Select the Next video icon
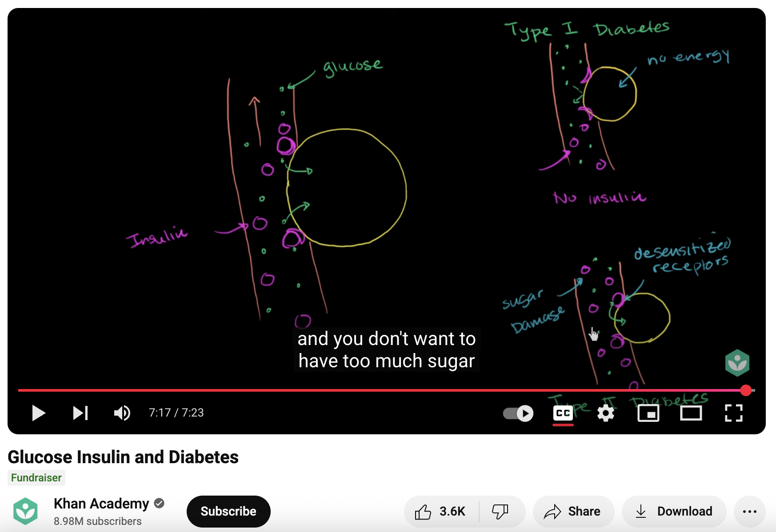Viewport: 776px width, 532px height. 80,413
